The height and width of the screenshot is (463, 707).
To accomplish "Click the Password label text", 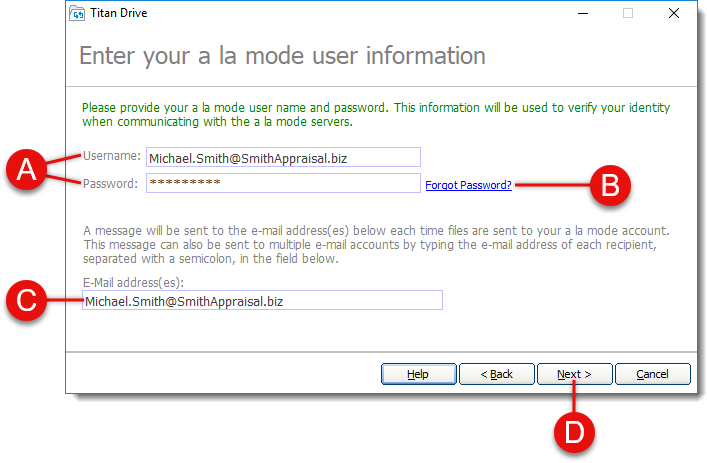I will [x=110, y=183].
